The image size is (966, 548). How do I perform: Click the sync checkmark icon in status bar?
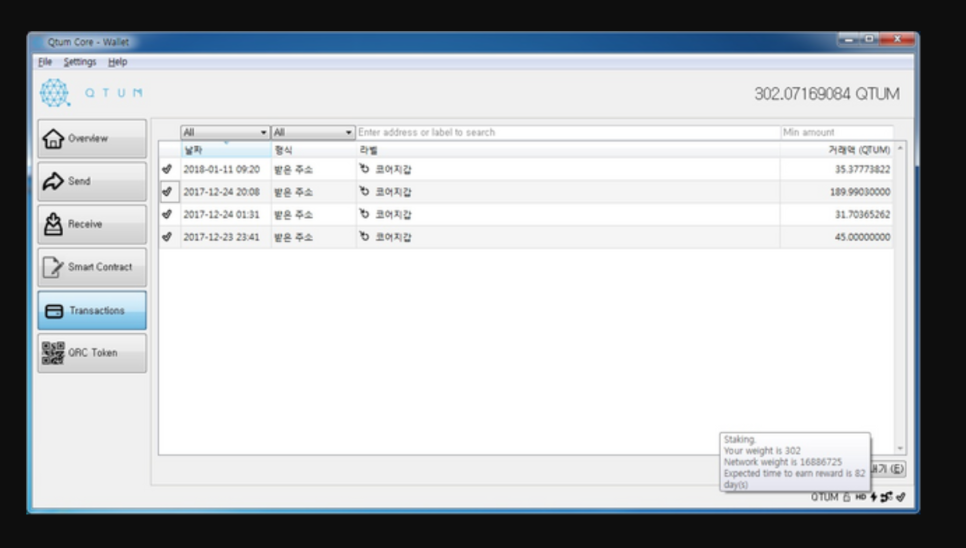pos(901,497)
